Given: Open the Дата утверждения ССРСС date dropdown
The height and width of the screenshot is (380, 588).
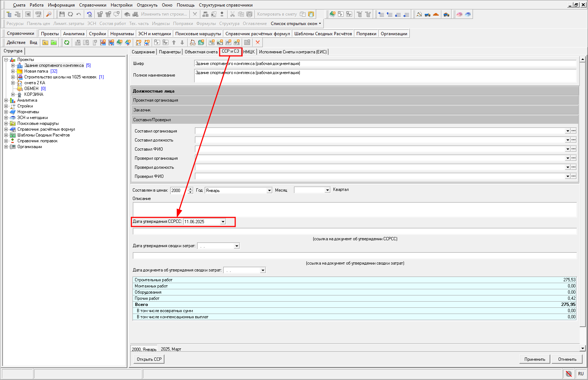Looking at the screenshot, I should click(223, 222).
